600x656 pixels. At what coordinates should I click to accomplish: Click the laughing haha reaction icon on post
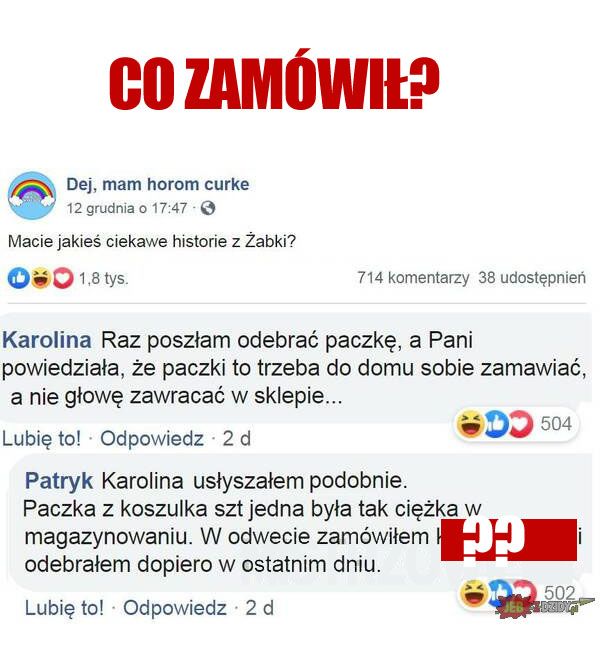[x=41, y=278]
